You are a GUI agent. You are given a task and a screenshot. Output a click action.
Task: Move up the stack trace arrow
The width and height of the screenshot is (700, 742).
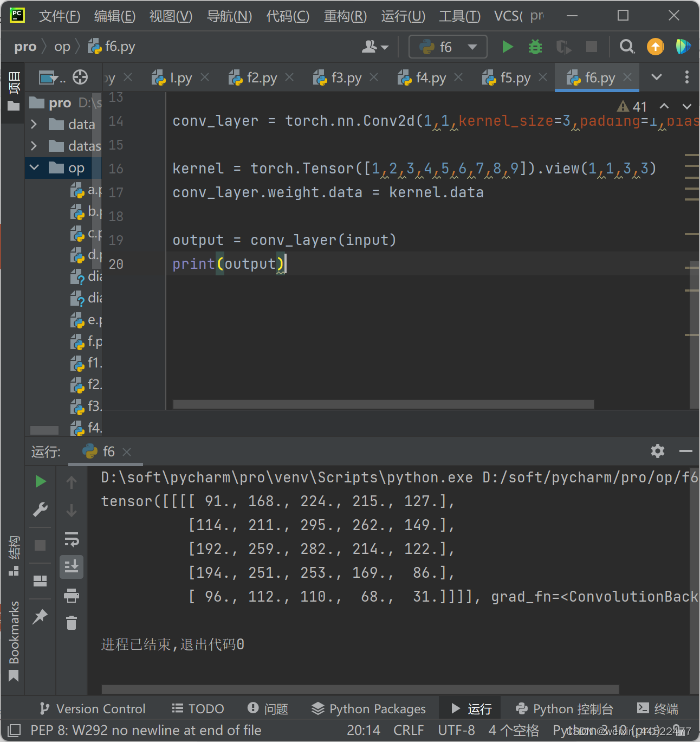[x=72, y=482]
